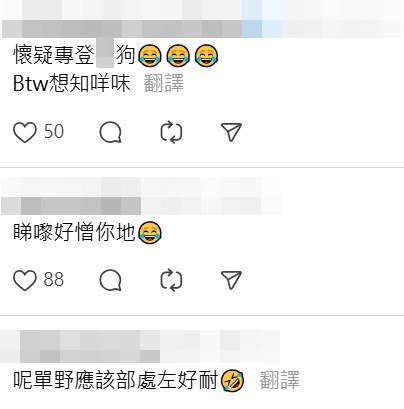Like the 睇嚟好憎你地 comment
Screen dimensions: 404x409
tap(24, 280)
